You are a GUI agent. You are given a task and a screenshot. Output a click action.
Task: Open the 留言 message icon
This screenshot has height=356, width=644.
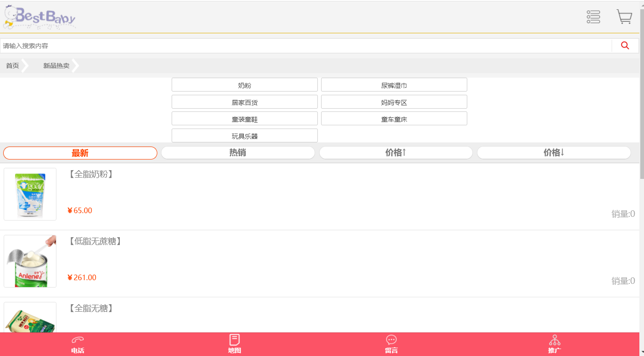391,340
